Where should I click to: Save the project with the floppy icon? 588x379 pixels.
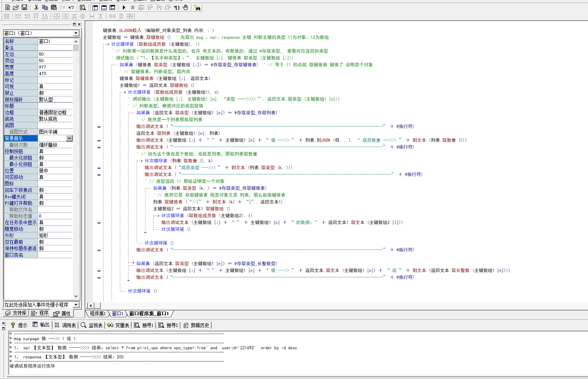click(x=24, y=7)
